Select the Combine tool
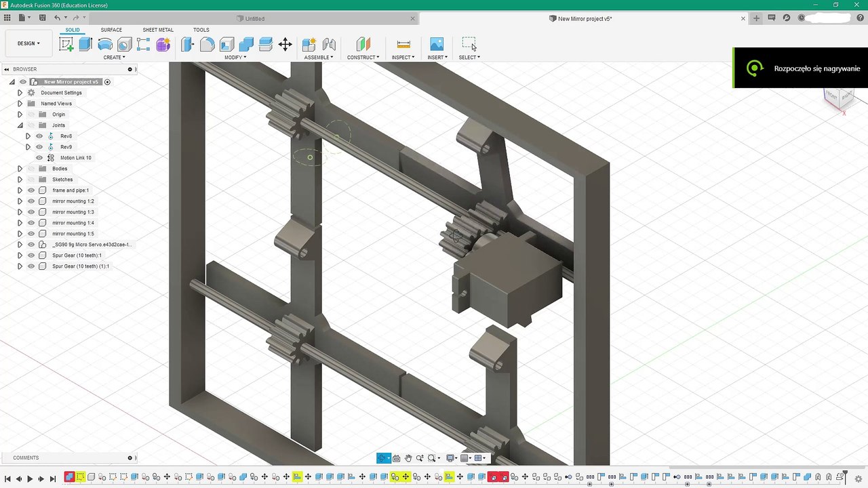 pos(246,45)
